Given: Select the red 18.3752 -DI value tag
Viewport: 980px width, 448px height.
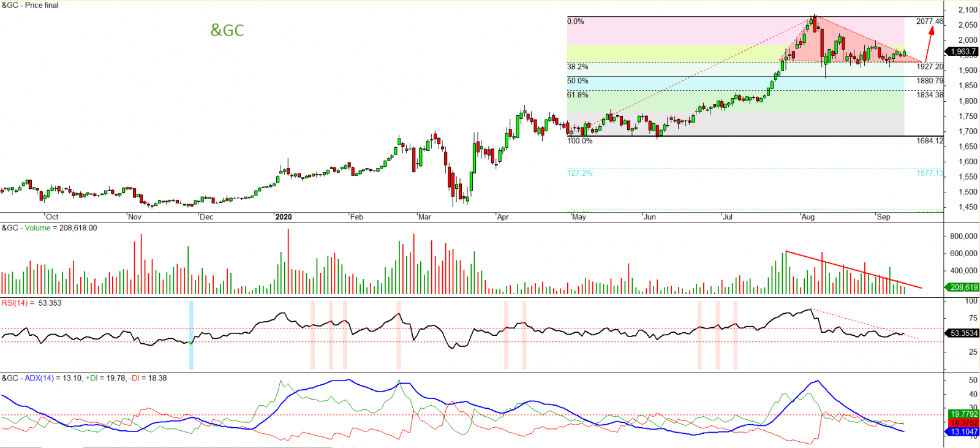Looking at the screenshot, I should (963, 423).
